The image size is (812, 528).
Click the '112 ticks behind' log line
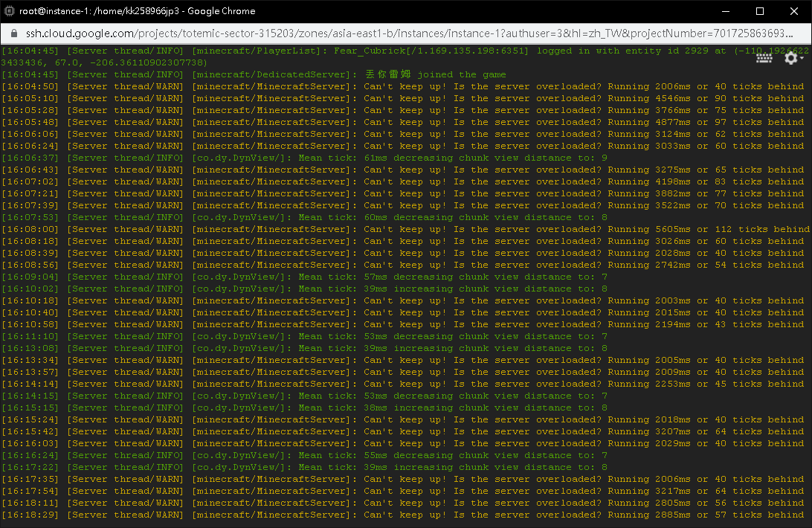(405, 230)
